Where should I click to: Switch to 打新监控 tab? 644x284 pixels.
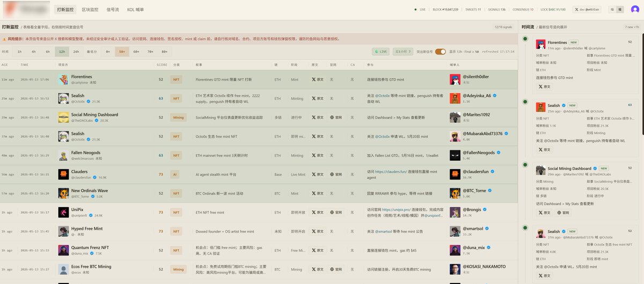[x=66, y=10]
